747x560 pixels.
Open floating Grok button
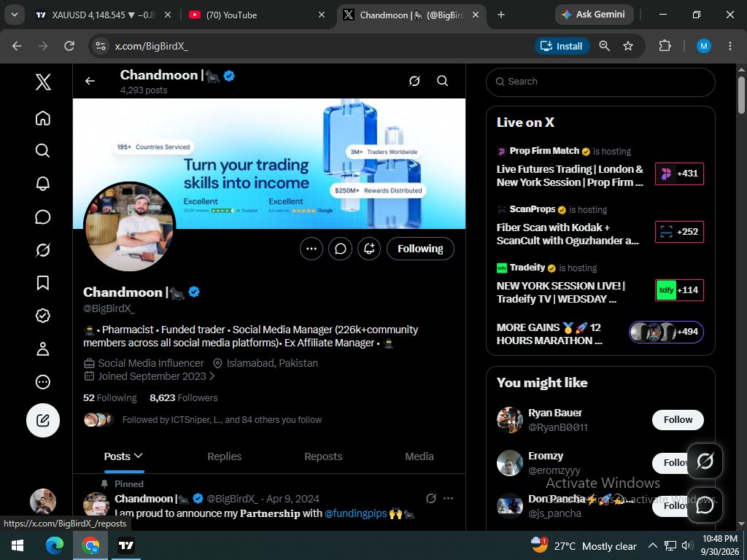tap(705, 461)
